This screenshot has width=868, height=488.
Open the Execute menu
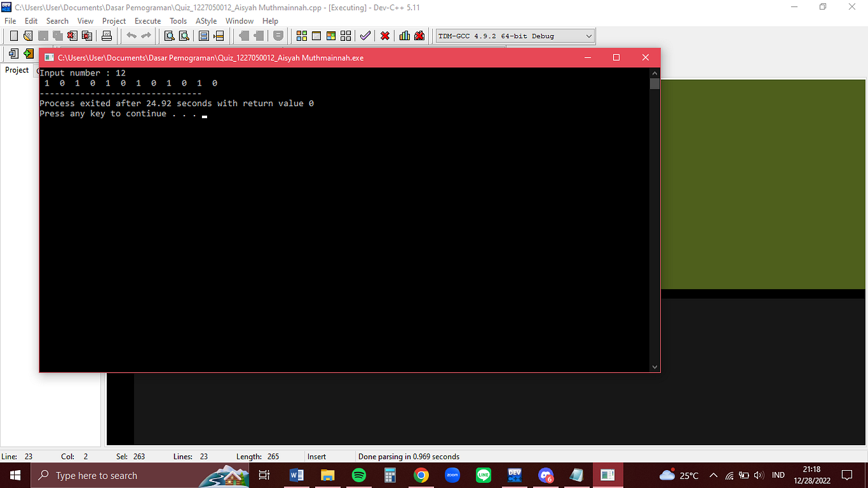tap(148, 20)
